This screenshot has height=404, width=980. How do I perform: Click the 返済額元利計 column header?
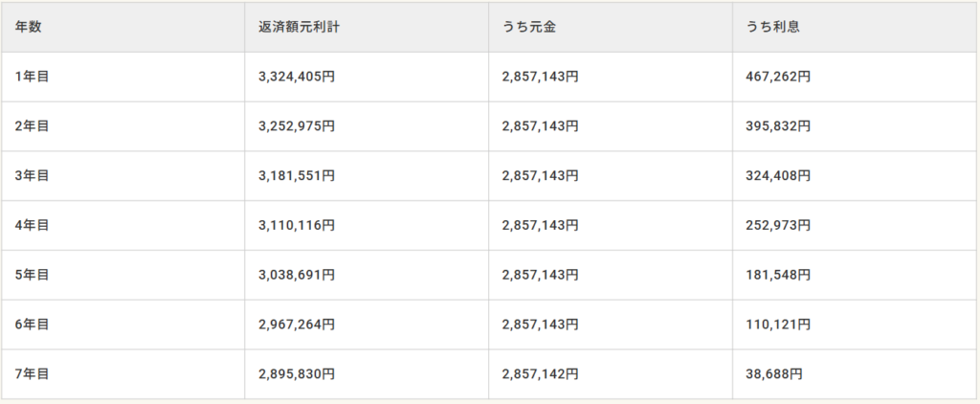tap(300, 27)
